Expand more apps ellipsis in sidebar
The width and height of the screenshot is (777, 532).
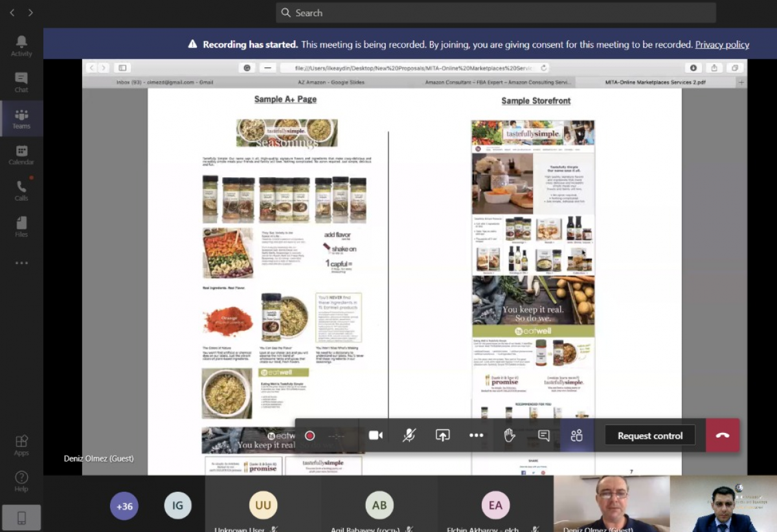click(x=21, y=263)
